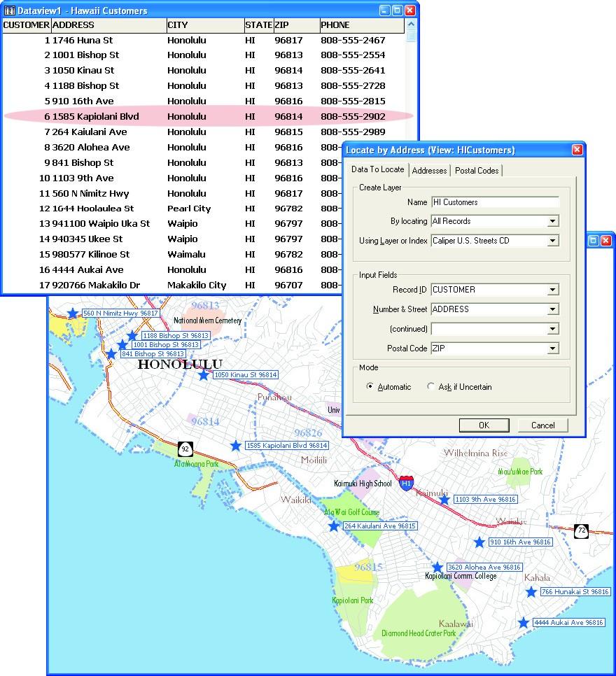616x676 pixels.
Task: Click the star marker for 1188 Bishop St
Action: 132,335
